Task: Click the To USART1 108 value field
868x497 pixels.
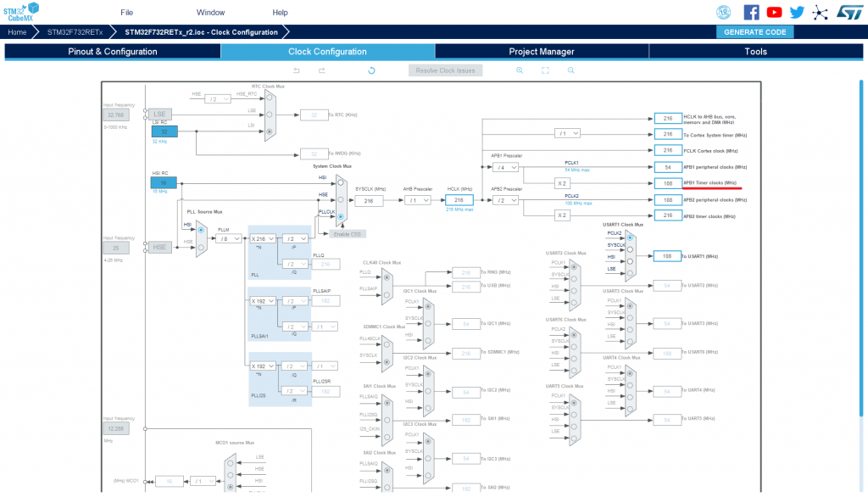Action: [x=667, y=256]
